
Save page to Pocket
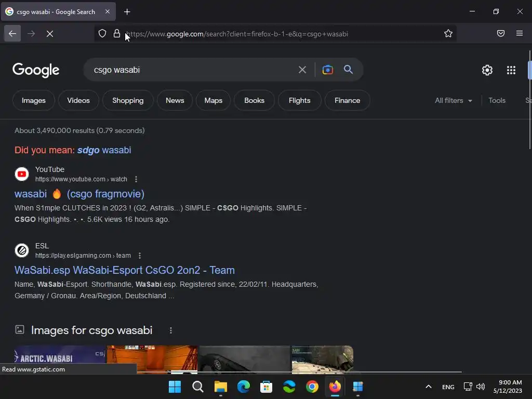(500, 33)
